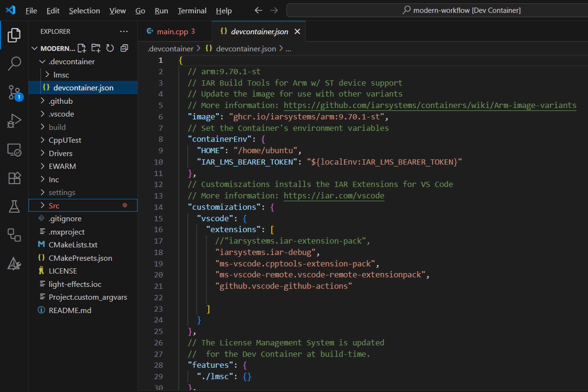Open the View menu
This screenshot has width=588, height=392.
(x=117, y=11)
